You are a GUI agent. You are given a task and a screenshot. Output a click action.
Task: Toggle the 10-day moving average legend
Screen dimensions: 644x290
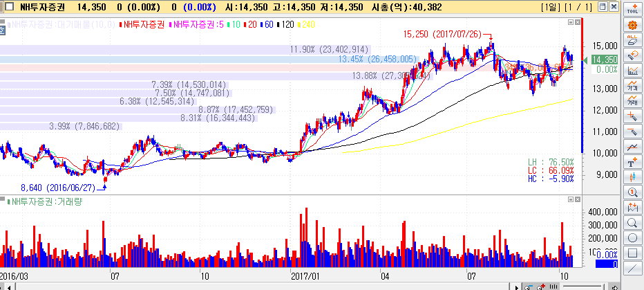tap(234, 24)
